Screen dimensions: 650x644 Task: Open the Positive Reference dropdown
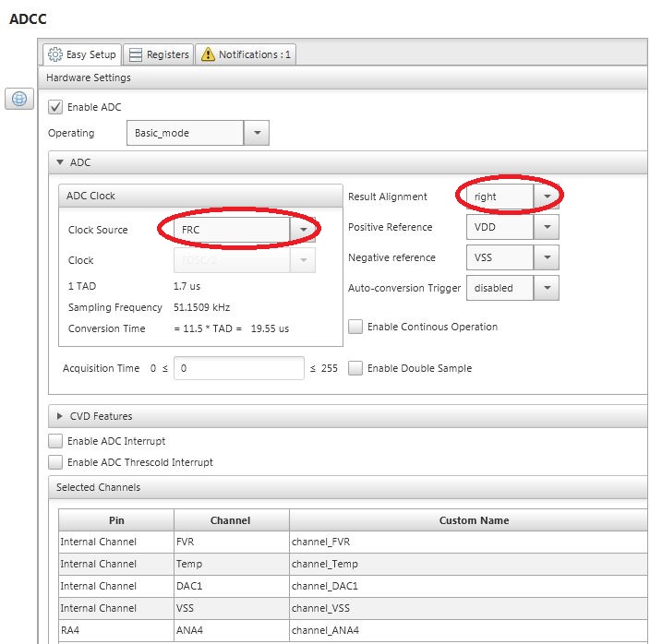coord(548,227)
